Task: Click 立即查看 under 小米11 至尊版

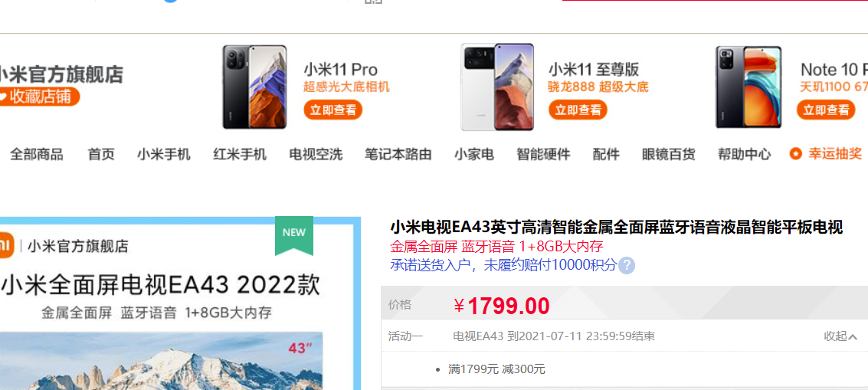Action: (578, 110)
